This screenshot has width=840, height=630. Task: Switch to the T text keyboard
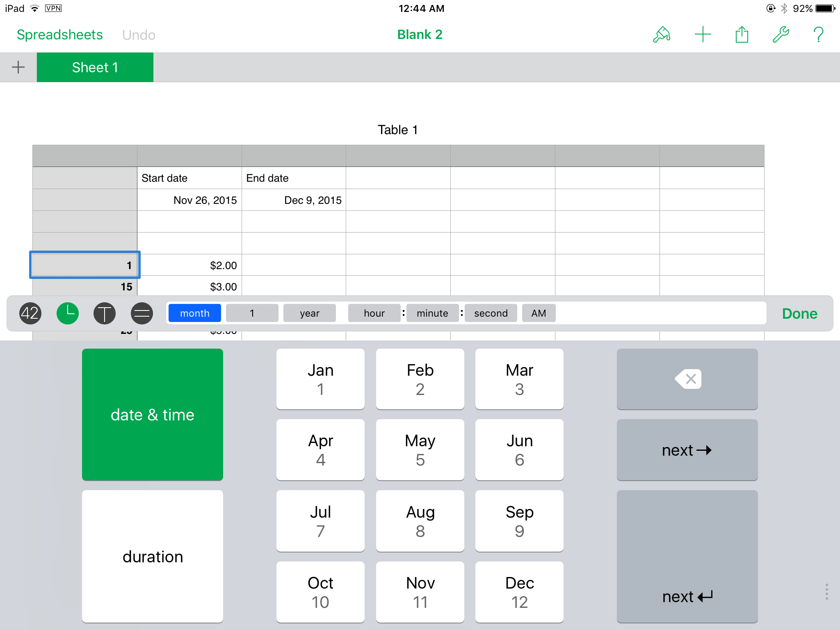(x=105, y=313)
